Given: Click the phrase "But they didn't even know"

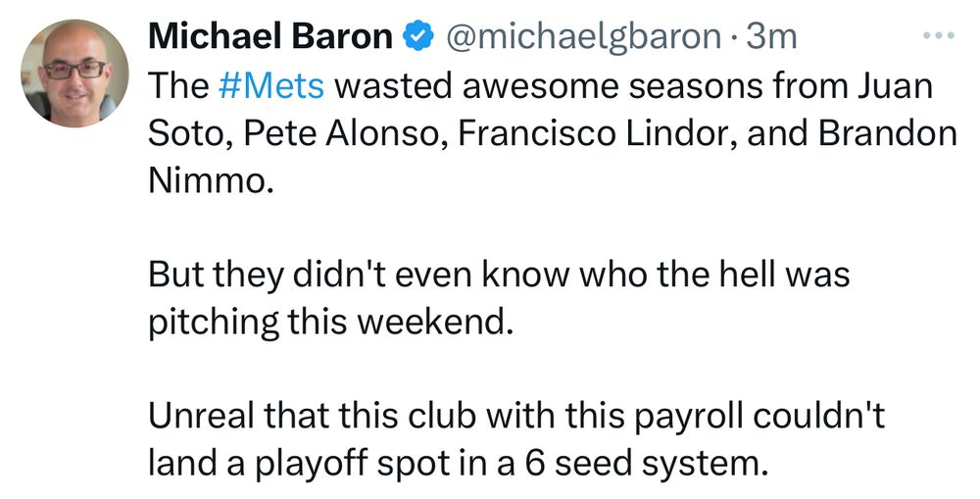Looking at the screenshot, I should pyautogui.click(x=359, y=275).
